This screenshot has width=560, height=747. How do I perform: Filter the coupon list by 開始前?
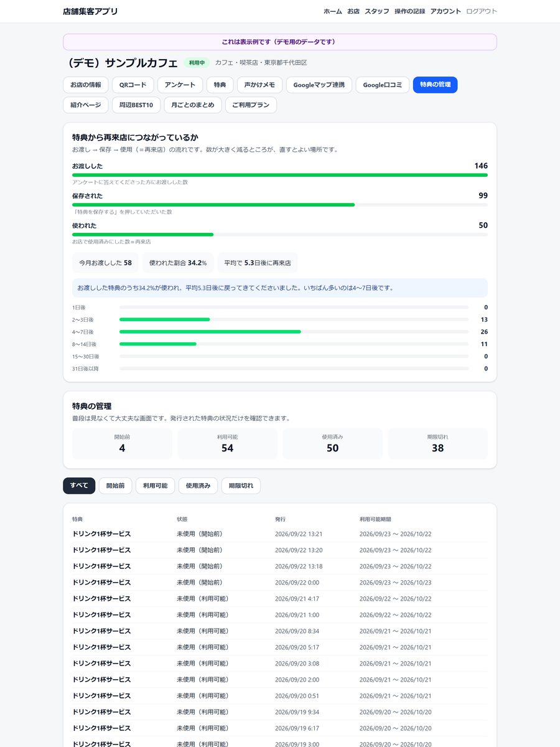115,486
